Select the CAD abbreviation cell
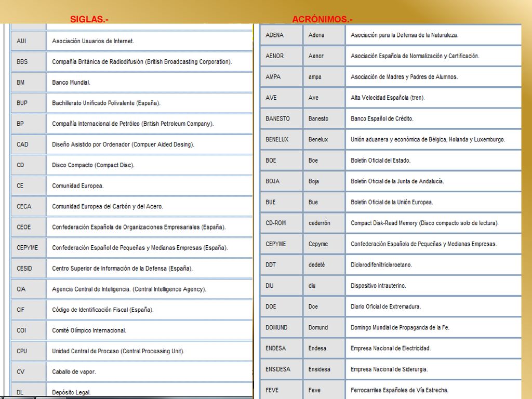 click(28, 144)
